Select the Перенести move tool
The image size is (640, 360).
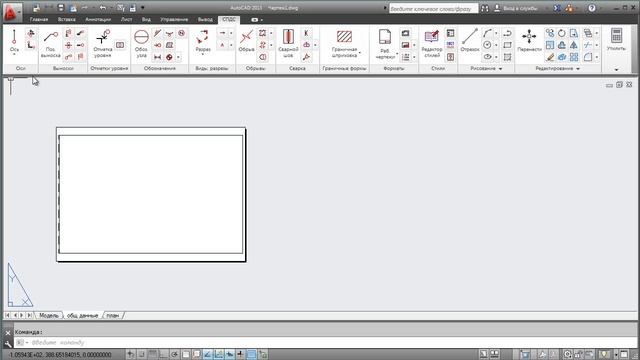tap(529, 41)
